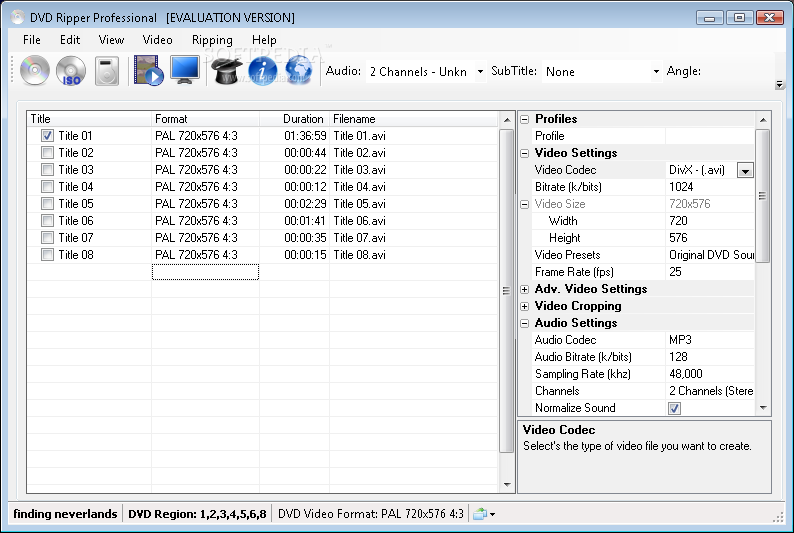Click the Channels value 2 Channels

pyautogui.click(x=710, y=391)
